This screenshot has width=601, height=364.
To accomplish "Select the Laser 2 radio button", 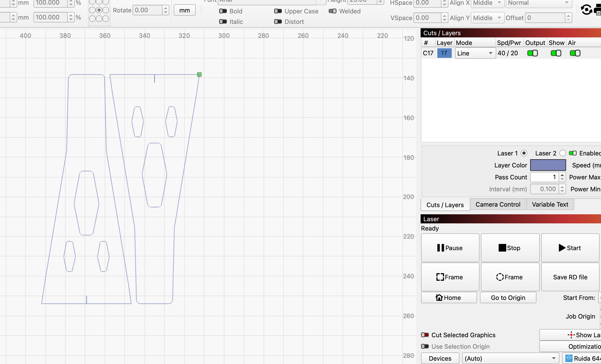I will [562, 153].
